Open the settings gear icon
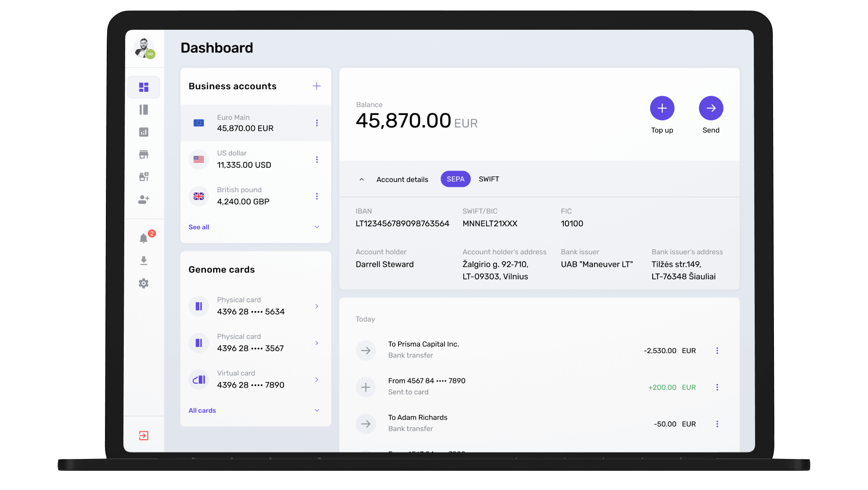 [143, 283]
